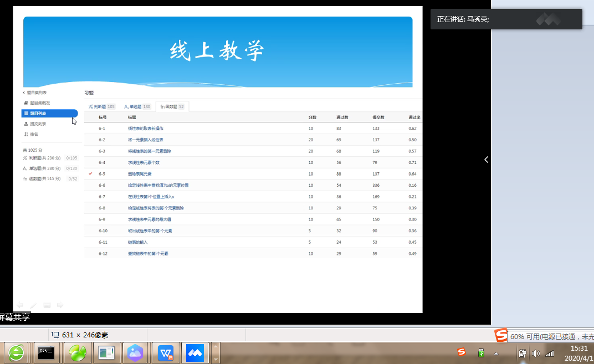This screenshot has width=594, height=364.
Task: Show hidden system tray icons
Action: coord(496,353)
